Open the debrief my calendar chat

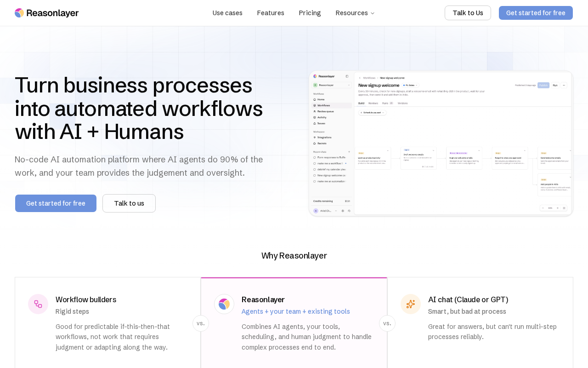pyautogui.click(x=330, y=169)
